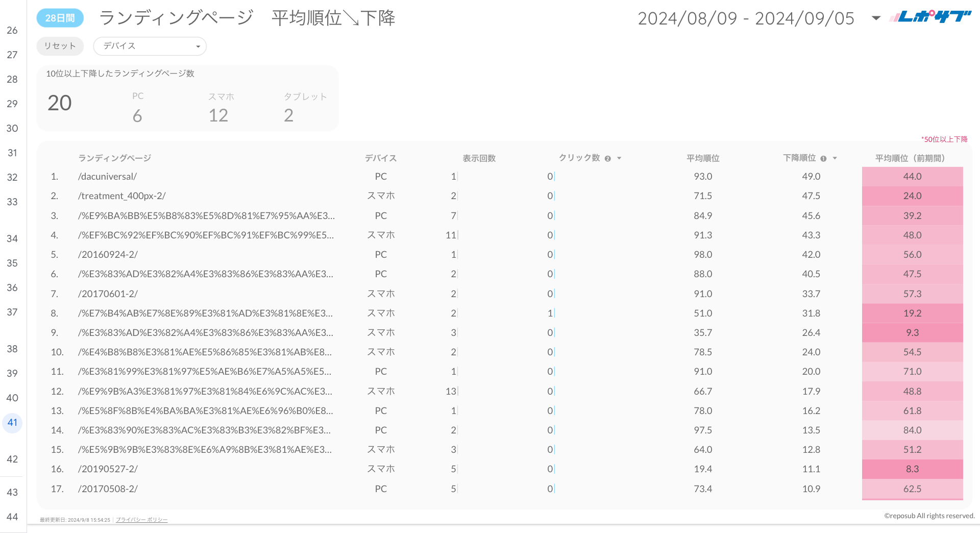Click the info icon beside クリック数 column
The width and height of the screenshot is (980, 533).
pos(608,158)
